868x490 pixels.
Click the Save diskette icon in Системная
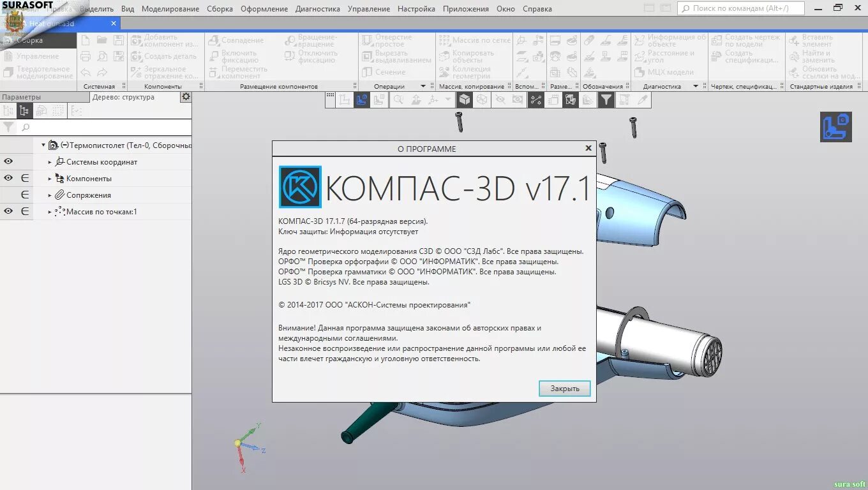[119, 40]
